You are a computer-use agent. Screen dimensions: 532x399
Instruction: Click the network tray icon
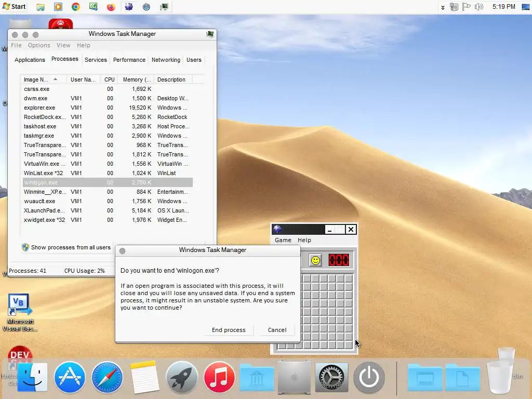[x=454, y=7]
